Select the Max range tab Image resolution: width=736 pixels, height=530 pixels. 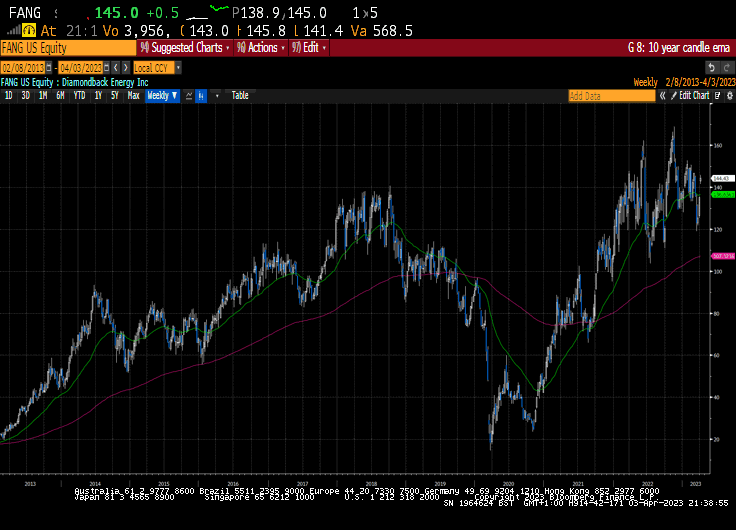coord(133,96)
